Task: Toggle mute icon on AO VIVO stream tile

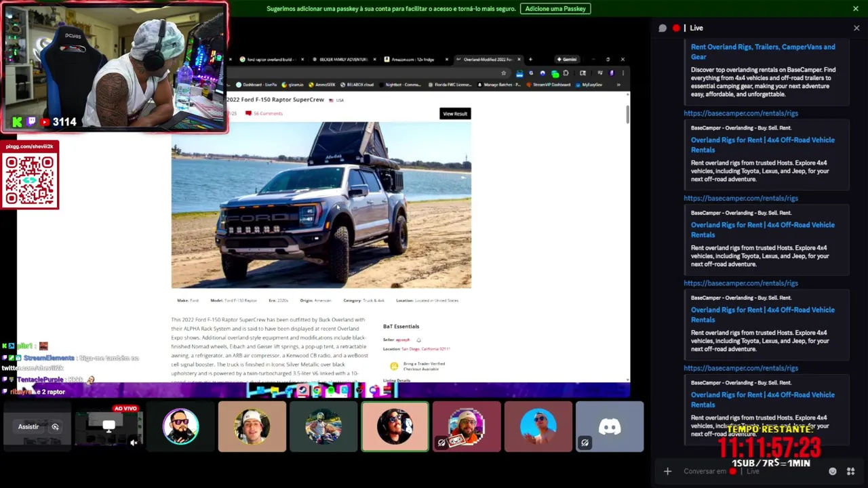Action: (x=134, y=443)
